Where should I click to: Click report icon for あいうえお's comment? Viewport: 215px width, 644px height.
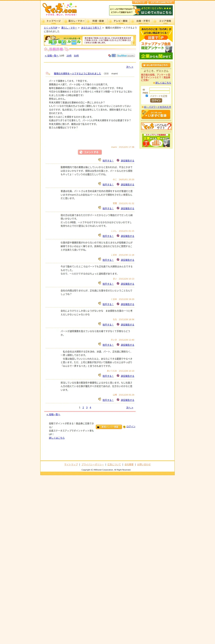click(x=118, y=375)
